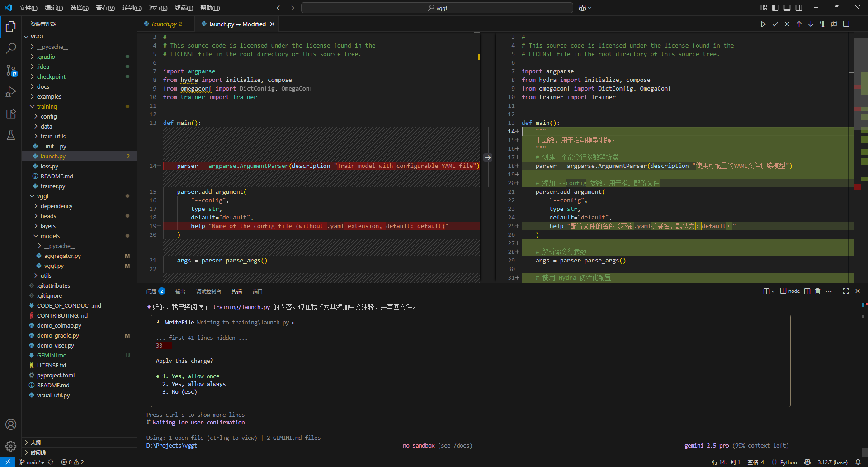Viewport: 868px width, 467px height.
Task: Open Source Control view with 17 badge
Action: pos(11,70)
